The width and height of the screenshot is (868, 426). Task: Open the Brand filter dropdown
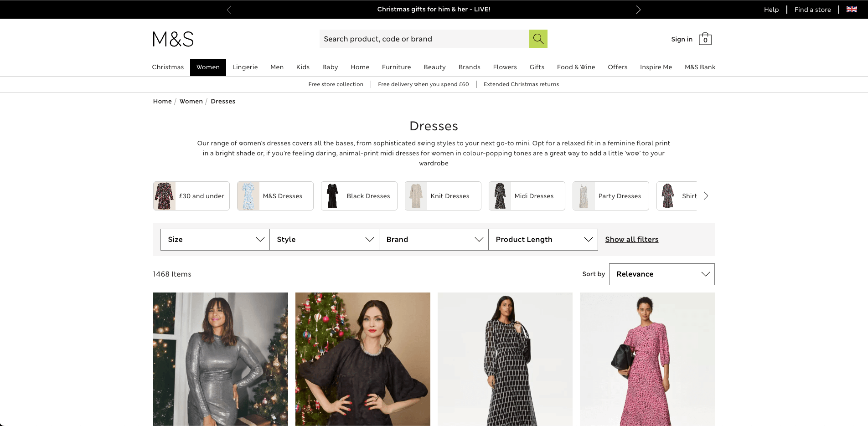pyautogui.click(x=434, y=240)
